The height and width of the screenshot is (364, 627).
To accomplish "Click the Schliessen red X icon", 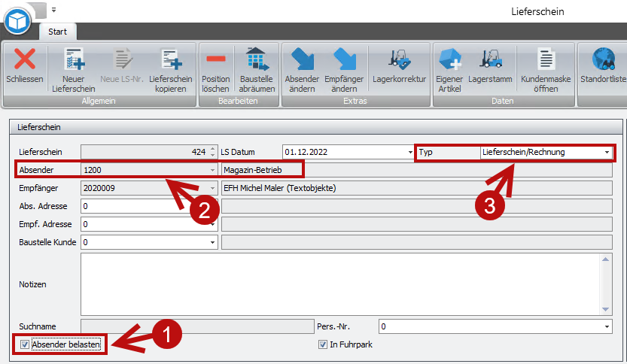I will (x=25, y=59).
